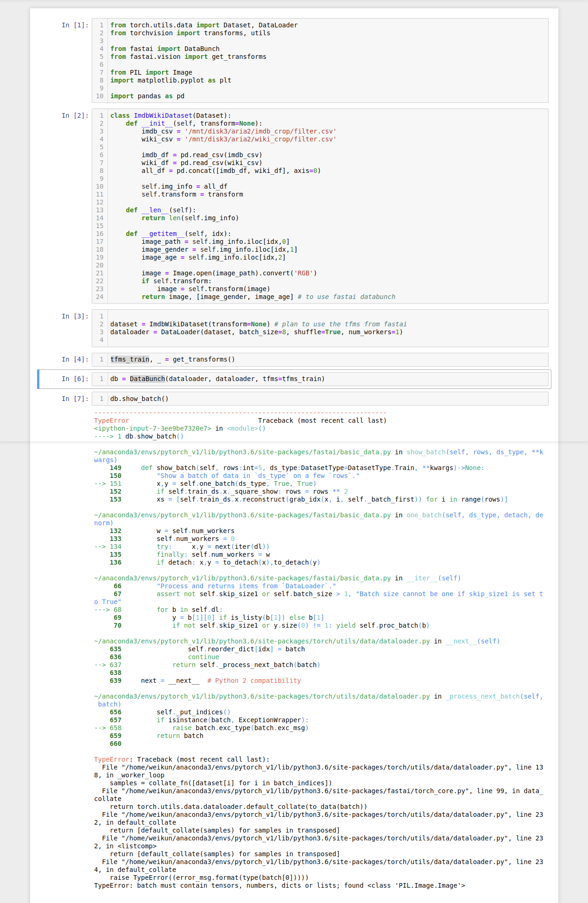The height and width of the screenshot is (903, 588).
Task: Select the db.show_batch() code cell
Action: [x=324, y=399]
